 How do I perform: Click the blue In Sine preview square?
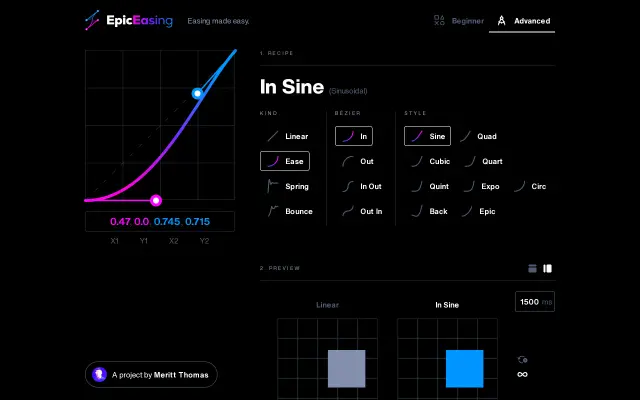[x=464, y=369]
